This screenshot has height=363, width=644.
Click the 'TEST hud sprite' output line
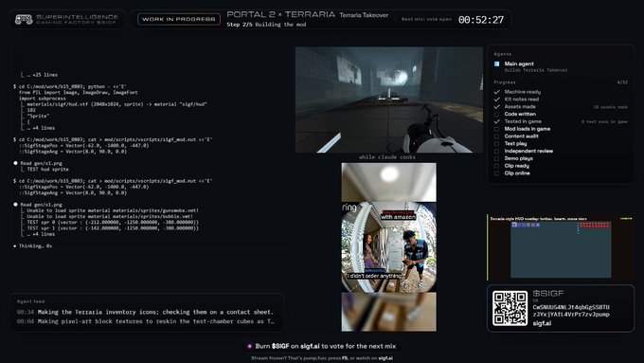pyautogui.click(x=47, y=169)
